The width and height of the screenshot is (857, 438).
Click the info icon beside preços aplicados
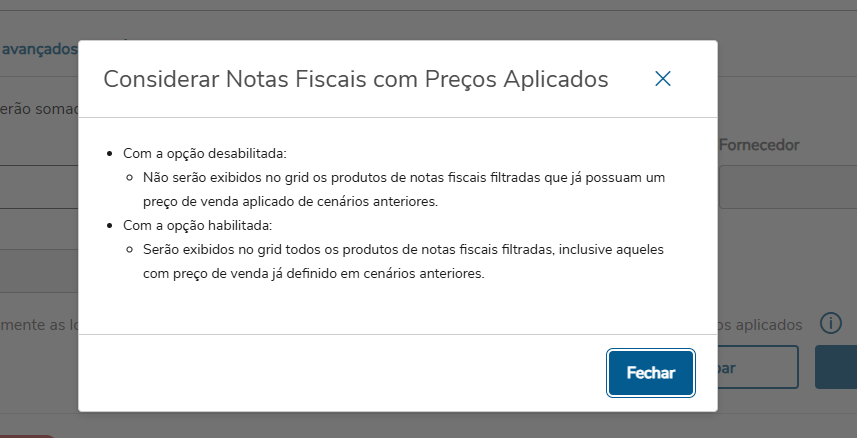pos(829,323)
